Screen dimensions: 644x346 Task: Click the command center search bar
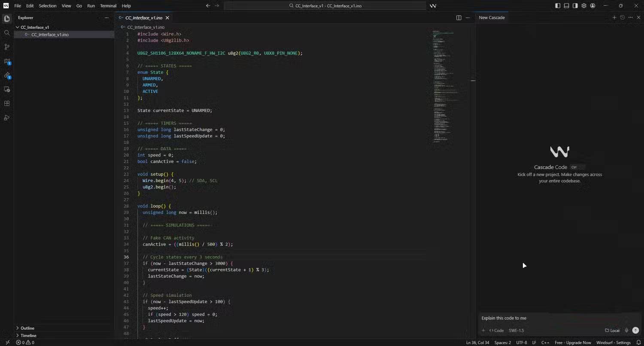[325, 6]
